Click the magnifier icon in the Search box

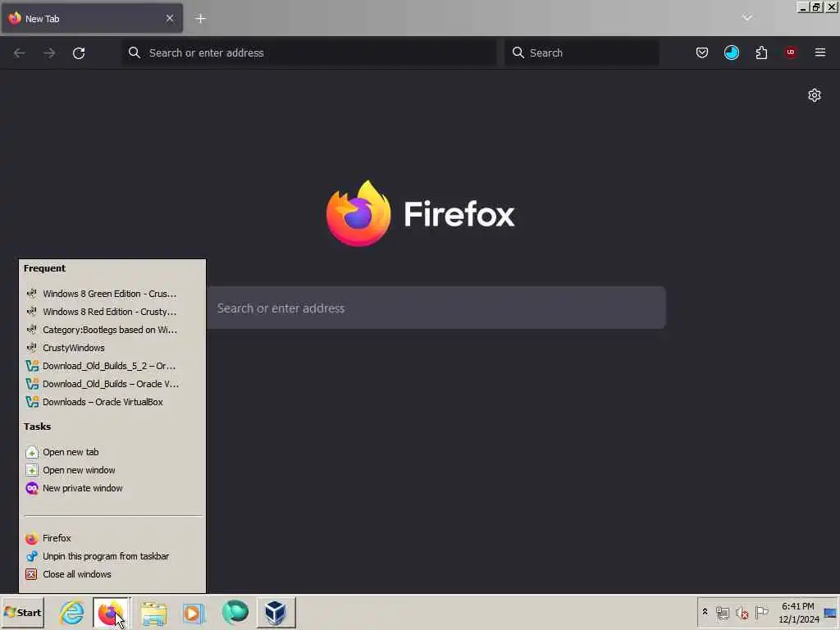click(x=518, y=52)
